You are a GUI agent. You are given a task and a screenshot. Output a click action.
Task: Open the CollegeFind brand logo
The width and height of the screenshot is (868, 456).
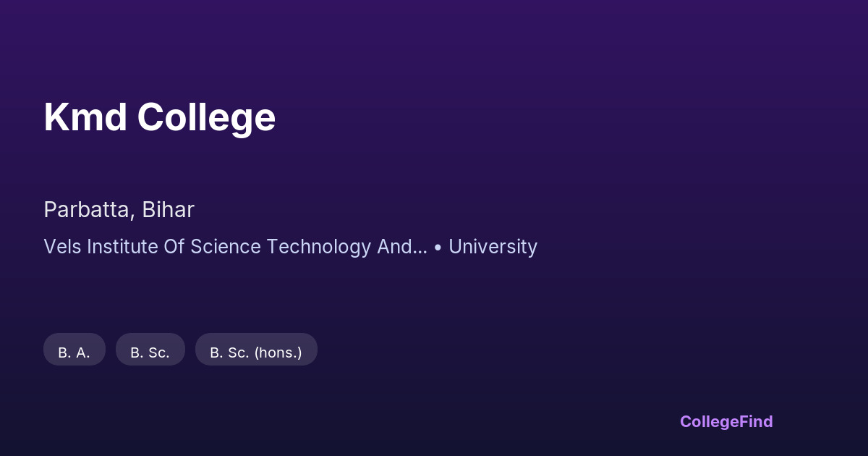[x=726, y=421]
